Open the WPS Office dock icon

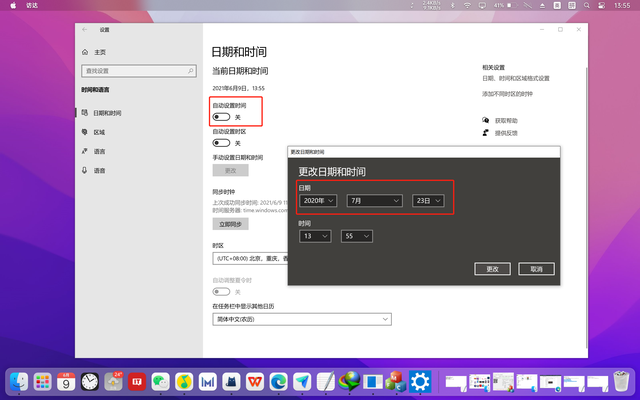(255, 382)
